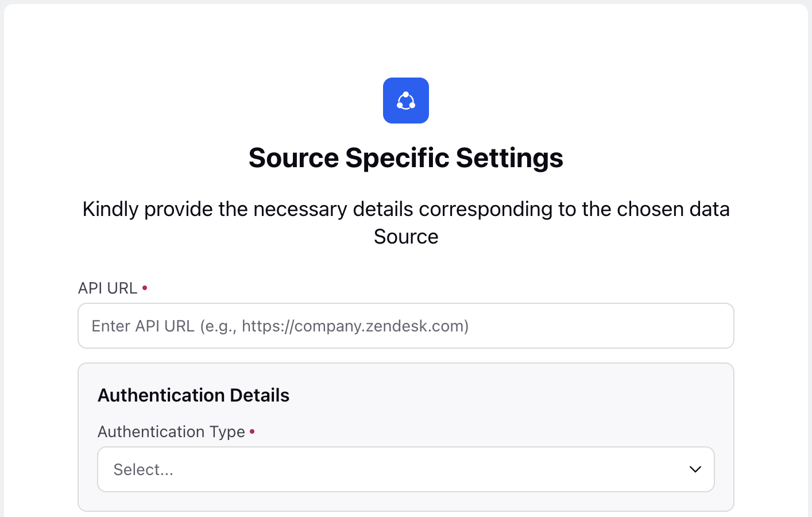Click the red required dot beside API URL
The width and height of the screenshot is (812, 517).
point(145,287)
